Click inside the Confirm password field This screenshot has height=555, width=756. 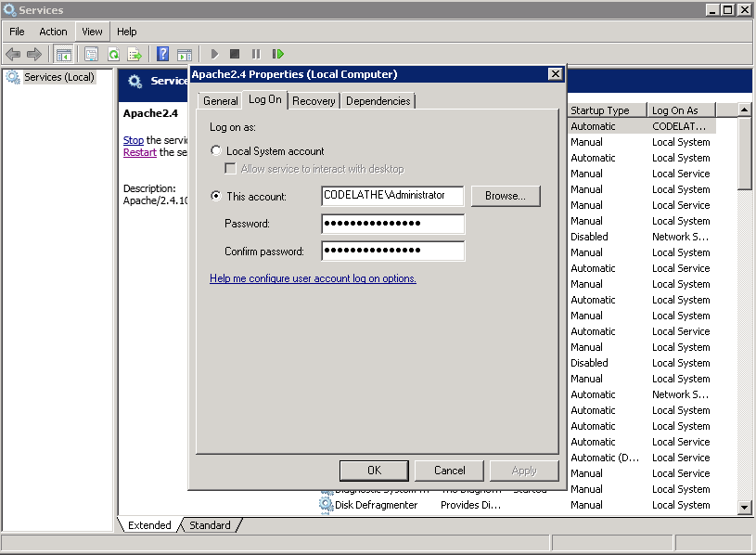pyautogui.click(x=391, y=251)
